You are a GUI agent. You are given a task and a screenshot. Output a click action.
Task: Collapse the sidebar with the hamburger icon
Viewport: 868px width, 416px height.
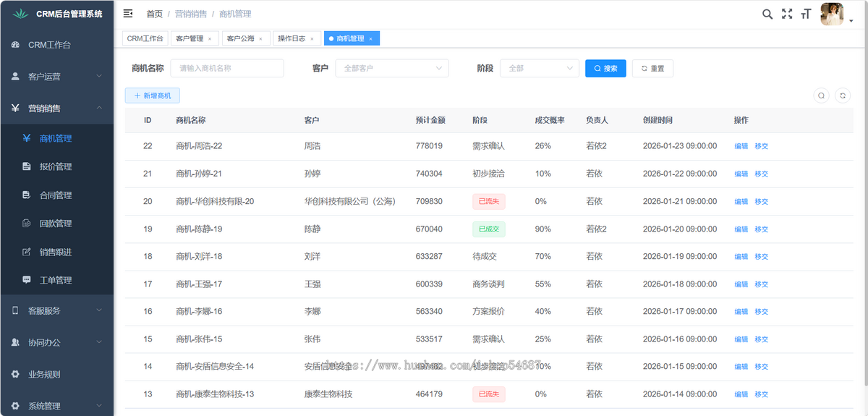click(x=128, y=14)
